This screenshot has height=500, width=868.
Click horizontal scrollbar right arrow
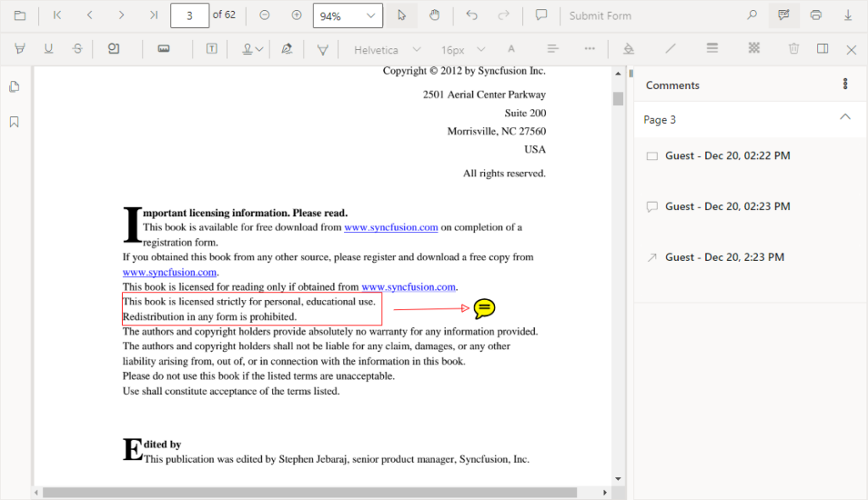[x=604, y=492]
